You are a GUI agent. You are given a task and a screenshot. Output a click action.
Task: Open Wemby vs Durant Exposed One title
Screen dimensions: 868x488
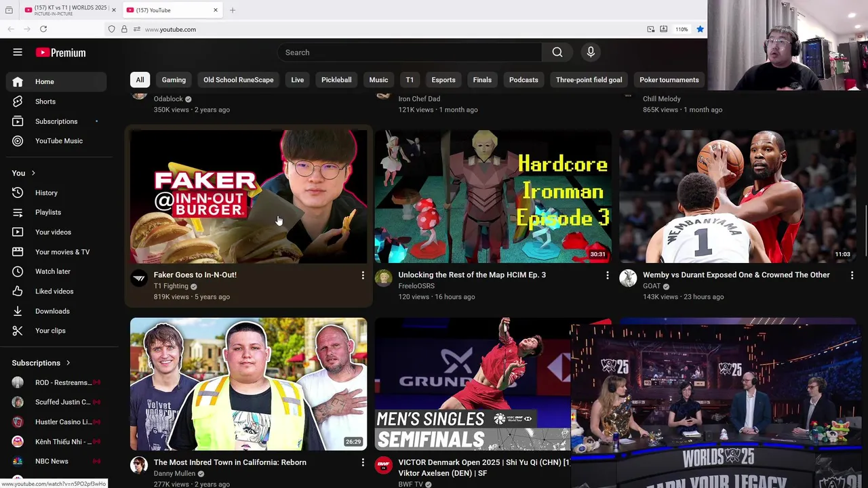click(x=736, y=275)
